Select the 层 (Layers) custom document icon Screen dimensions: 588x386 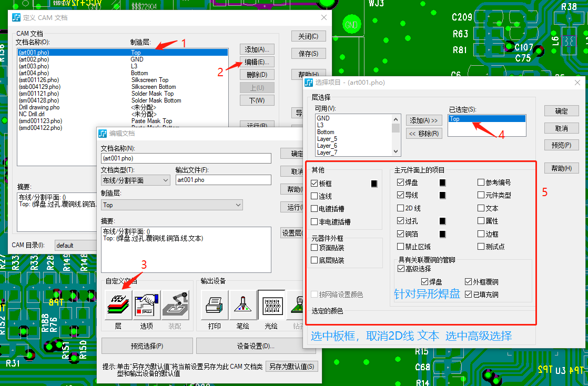(x=118, y=305)
